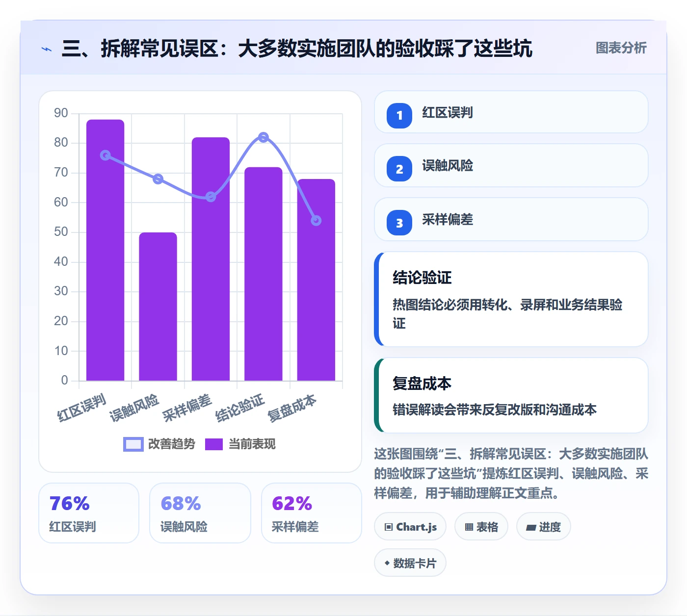Click the 复盘成本 x-axis label
This screenshot has height=616, width=687.
[292, 408]
